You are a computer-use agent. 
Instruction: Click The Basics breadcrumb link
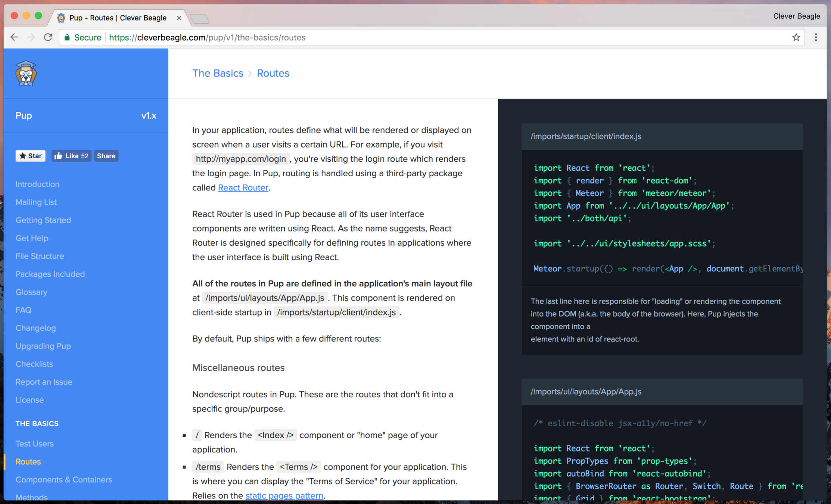click(218, 73)
